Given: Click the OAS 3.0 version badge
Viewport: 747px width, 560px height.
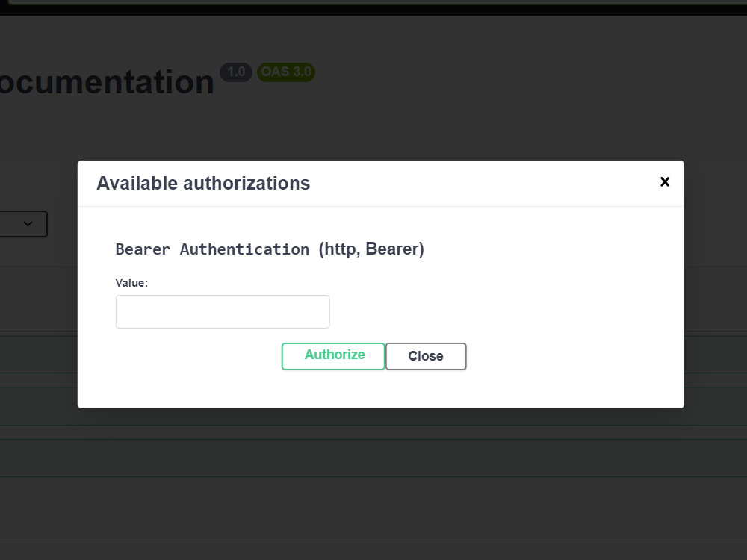Looking at the screenshot, I should click(285, 72).
